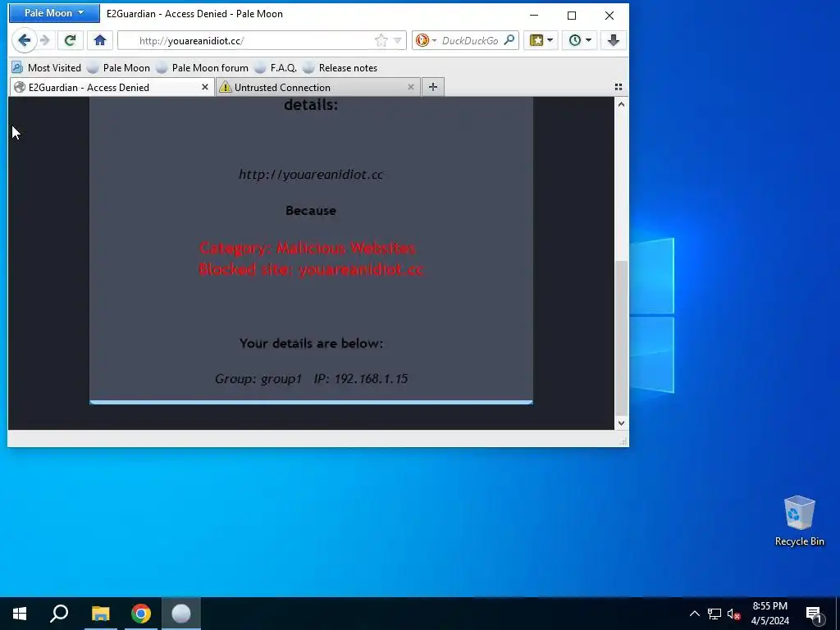This screenshot has width=840, height=630.
Task: Click the DuckDuckGo search field
Action: [470, 41]
